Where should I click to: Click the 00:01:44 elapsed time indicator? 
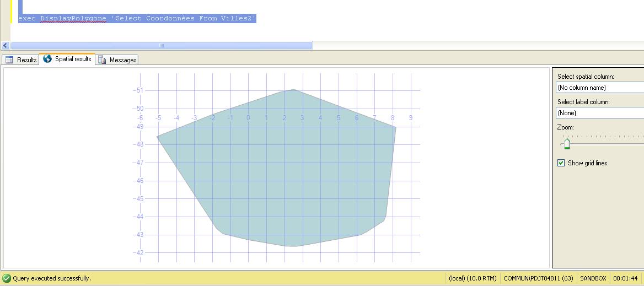(x=625, y=278)
